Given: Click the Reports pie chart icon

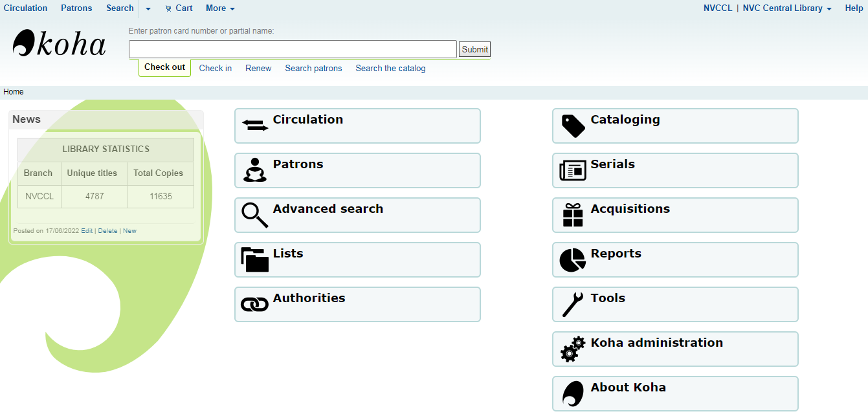Looking at the screenshot, I should 573,260.
